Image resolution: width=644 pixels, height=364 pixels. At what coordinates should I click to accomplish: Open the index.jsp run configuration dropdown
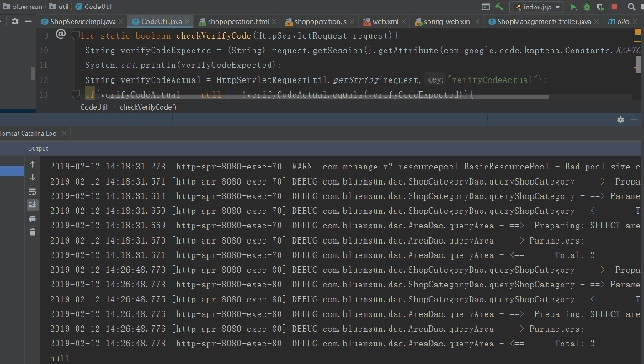[557, 7]
